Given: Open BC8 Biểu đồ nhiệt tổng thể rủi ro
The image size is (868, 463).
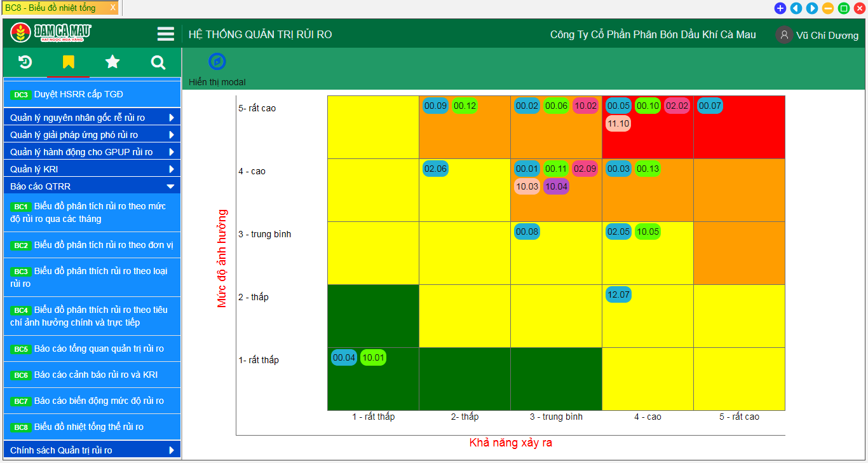Looking at the screenshot, I should (92, 427).
